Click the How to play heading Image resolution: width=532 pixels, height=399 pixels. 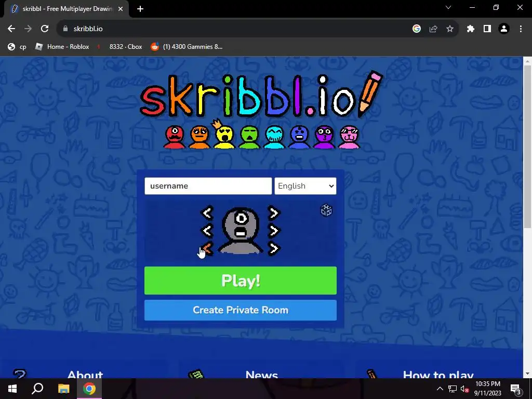coord(438,375)
